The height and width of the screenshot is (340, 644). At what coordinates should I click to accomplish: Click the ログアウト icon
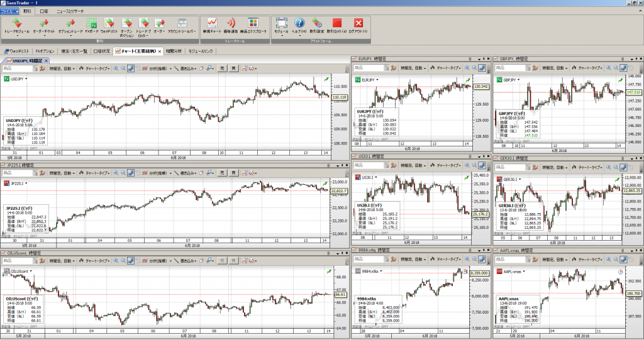click(x=358, y=25)
